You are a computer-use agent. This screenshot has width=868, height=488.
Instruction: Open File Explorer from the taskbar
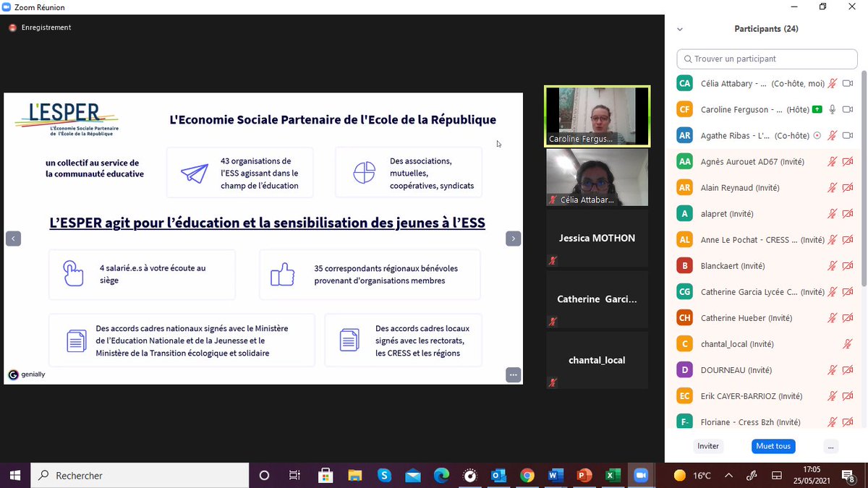pyautogui.click(x=354, y=475)
